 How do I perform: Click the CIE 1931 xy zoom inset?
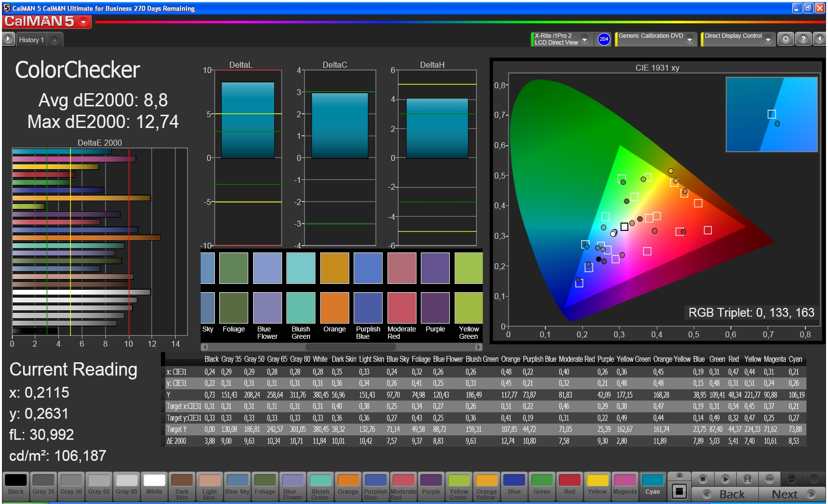772,114
